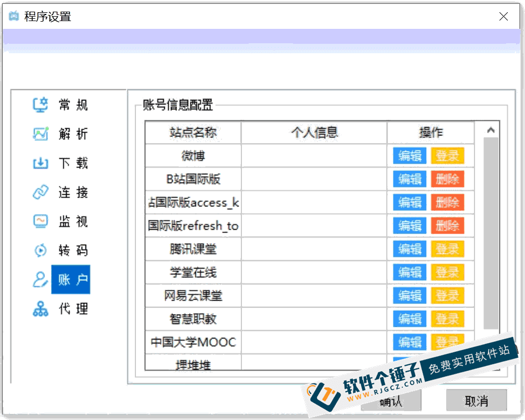Click the 转码 transcode circular icon
This screenshot has height=420, width=525.
[41, 250]
